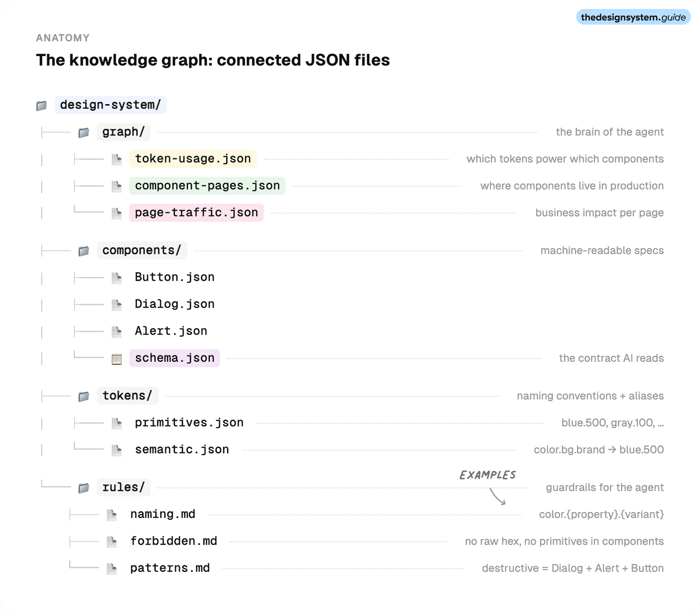Open thedesignsystem.guide badge link

click(x=633, y=17)
